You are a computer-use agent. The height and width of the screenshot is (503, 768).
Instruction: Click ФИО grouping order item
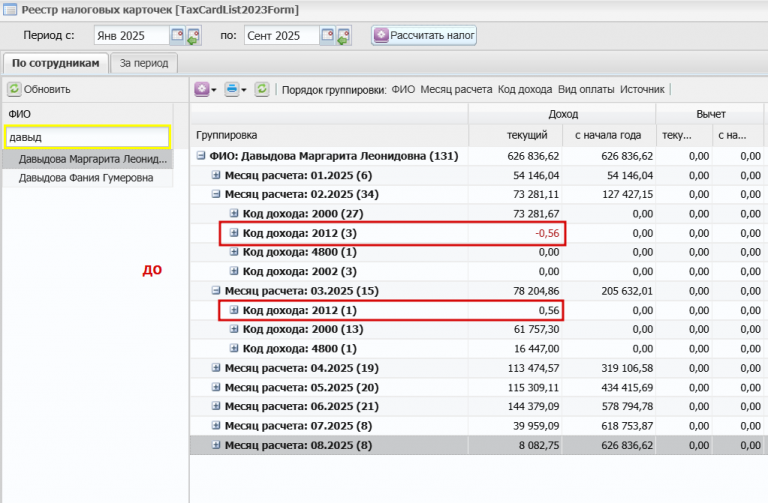pyautogui.click(x=403, y=90)
